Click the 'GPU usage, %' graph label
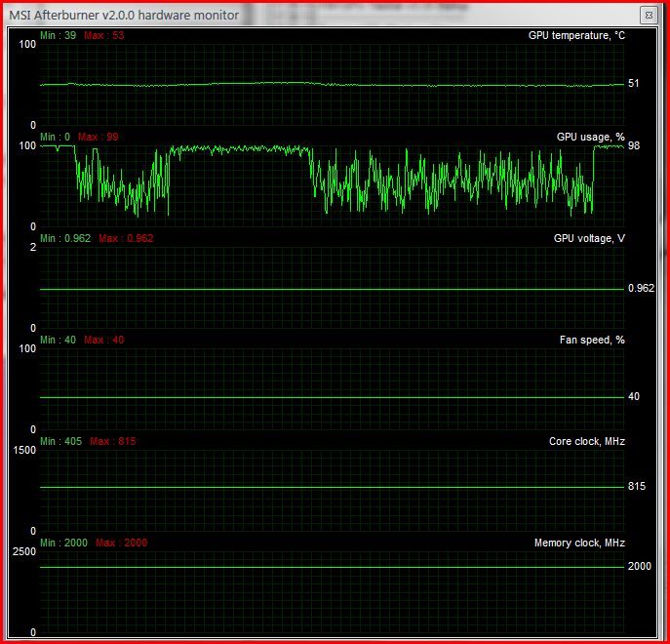 [591, 137]
